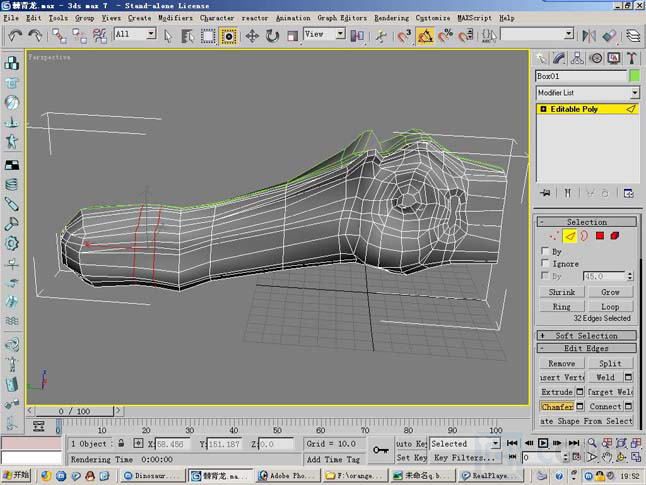Collapse the Edit Edges rollout
The image size is (646, 485).
[587, 348]
